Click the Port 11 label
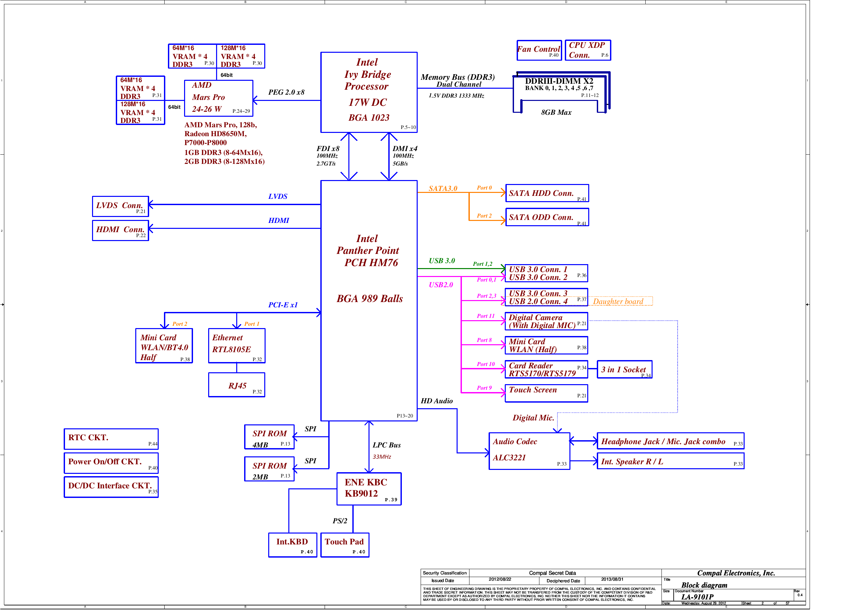The height and width of the screenshot is (613, 868). [x=485, y=316]
